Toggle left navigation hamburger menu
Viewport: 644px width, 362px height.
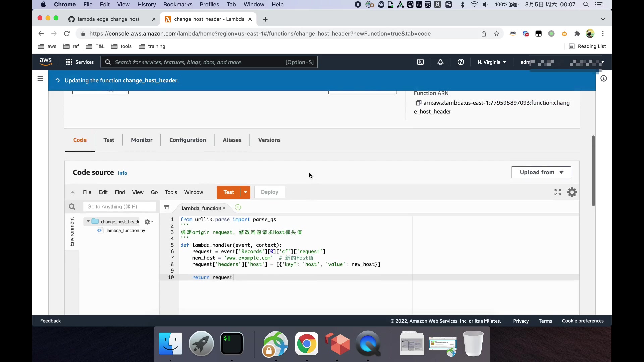point(40,78)
